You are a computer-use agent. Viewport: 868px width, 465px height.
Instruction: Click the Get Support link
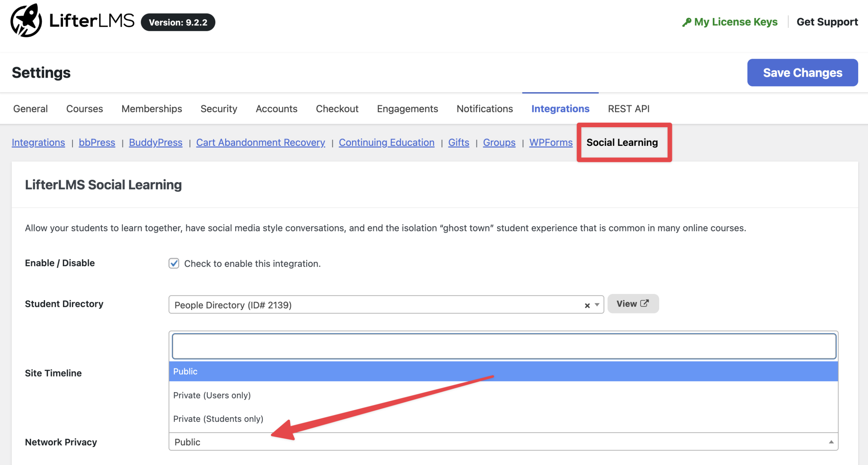click(x=827, y=22)
